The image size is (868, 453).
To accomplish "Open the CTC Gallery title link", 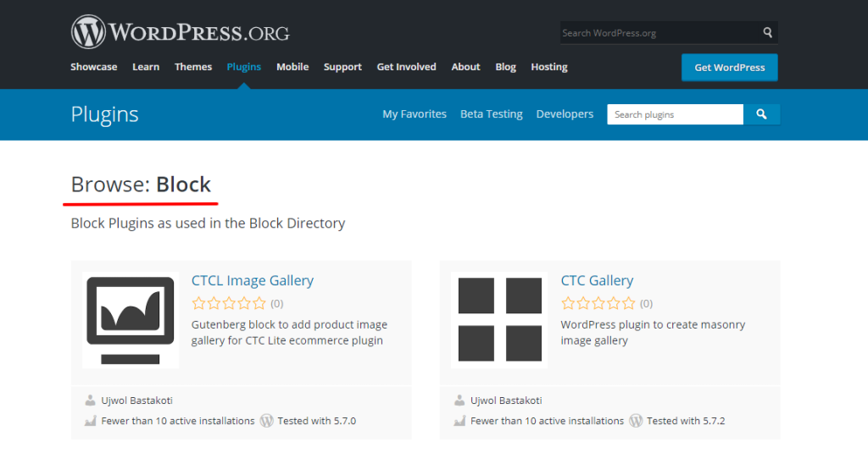I will (x=597, y=280).
